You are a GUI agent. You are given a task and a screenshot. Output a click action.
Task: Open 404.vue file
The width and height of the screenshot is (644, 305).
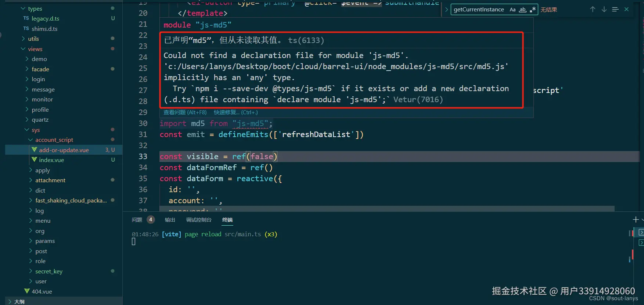pyautogui.click(x=42, y=291)
